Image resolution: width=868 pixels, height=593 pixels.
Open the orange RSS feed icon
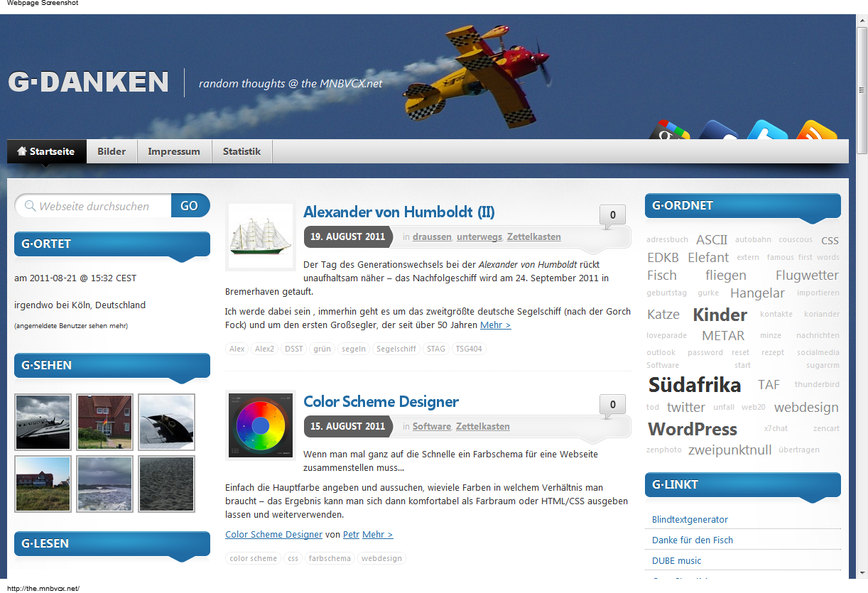[x=816, y=131]
